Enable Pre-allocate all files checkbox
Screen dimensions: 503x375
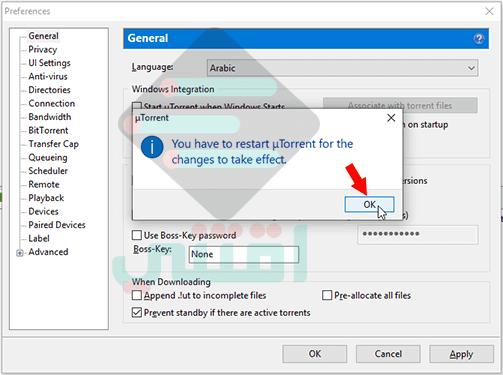click(x=327, y=295)
